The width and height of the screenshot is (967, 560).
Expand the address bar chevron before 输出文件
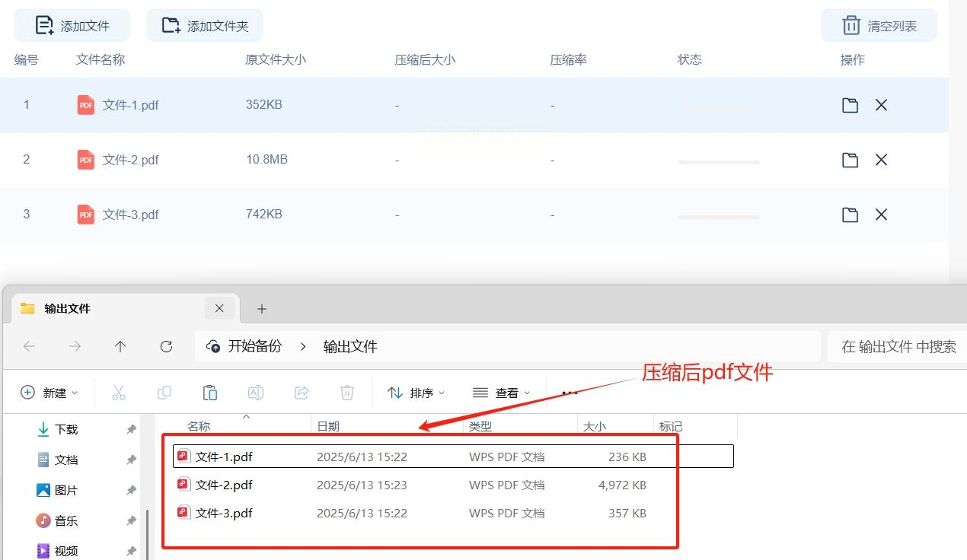pos(303,346)
